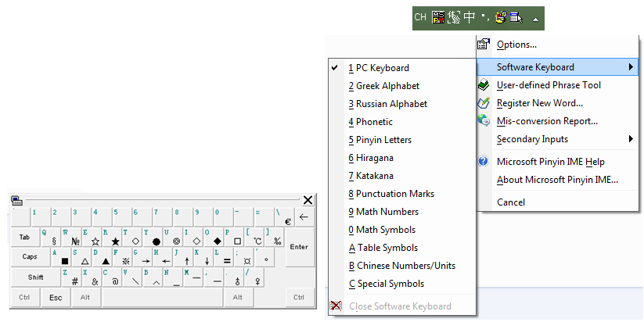Click the Esc key on soft keyboard
Image resolution: width=644 pixels, height=322 pixels.
tap(56, 298)
